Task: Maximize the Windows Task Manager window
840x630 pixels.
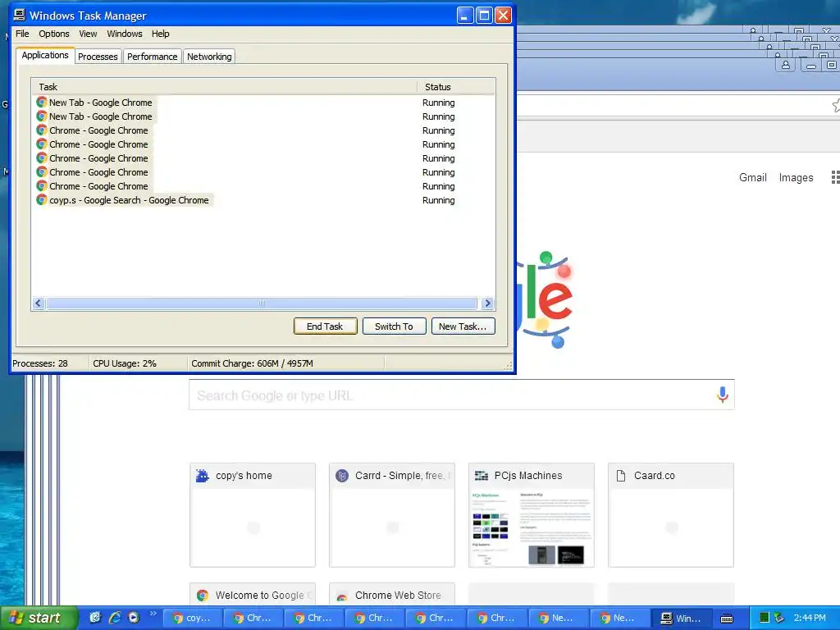Action: coord(484,16)
